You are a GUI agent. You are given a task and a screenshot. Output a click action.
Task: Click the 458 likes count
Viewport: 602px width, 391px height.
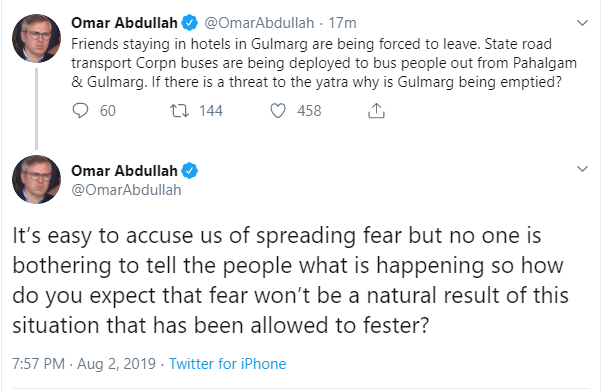click(x=309, y=111)
